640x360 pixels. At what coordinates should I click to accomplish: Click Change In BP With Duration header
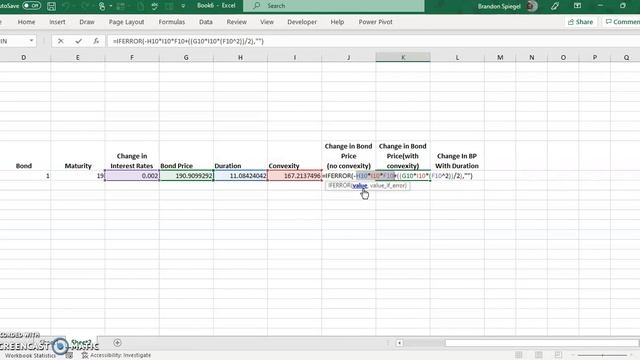[x=457, y=161]
